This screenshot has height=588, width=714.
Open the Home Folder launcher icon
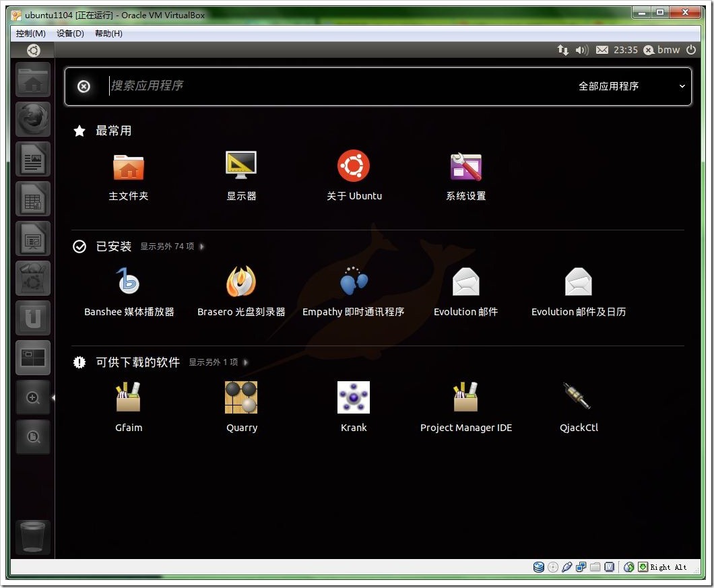click(x=33, y=79)
